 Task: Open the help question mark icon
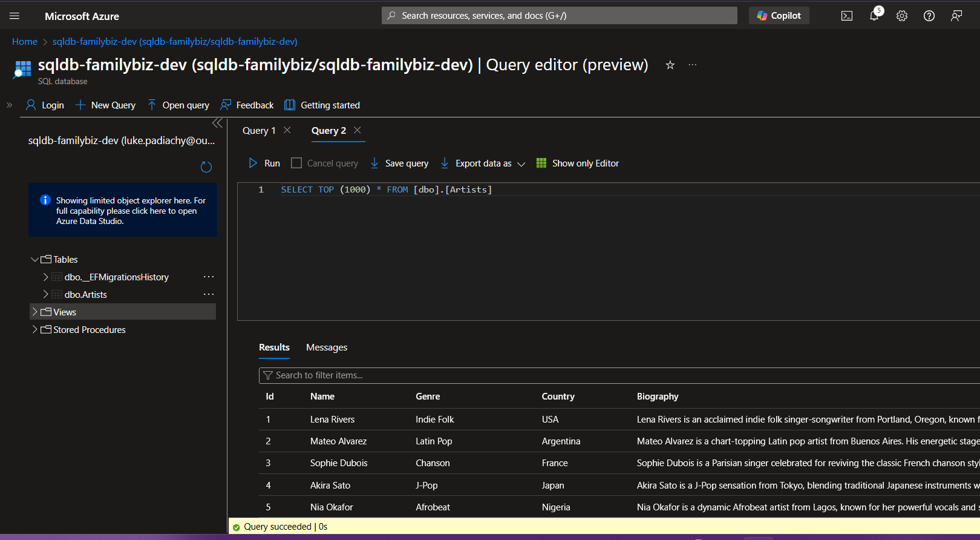929,16
